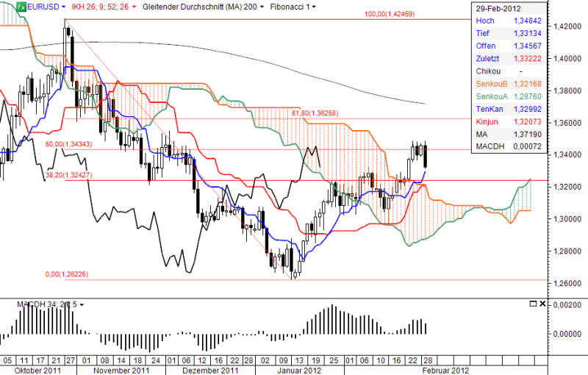Click Dezember 2011 on the time axis

(210, 371)
